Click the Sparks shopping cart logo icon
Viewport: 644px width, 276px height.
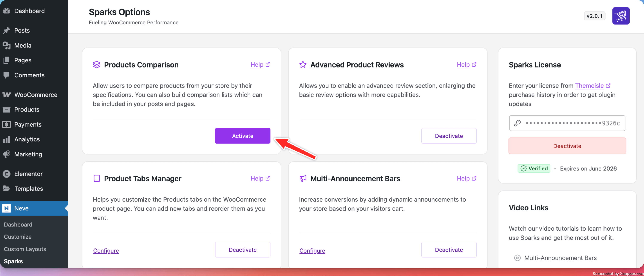pyautogui.click(x=621, y=16)
